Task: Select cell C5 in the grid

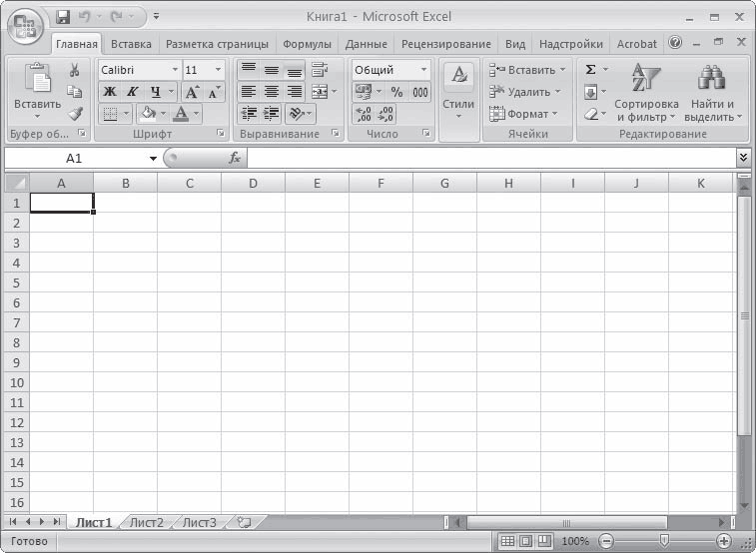Action: [189, 282]
